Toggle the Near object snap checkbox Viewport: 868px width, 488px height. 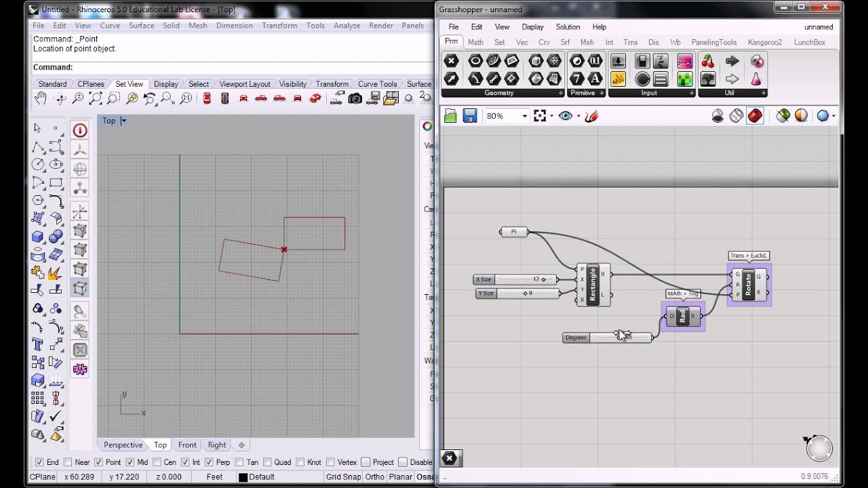(x=68, y=462)
